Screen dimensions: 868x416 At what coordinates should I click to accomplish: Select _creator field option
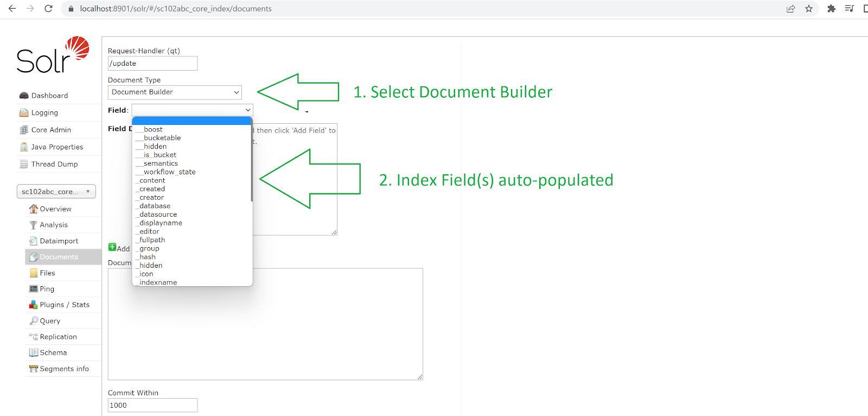pyautogui.click(x=192, y=198)
